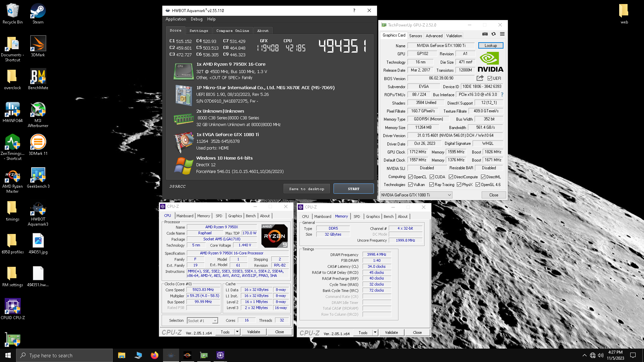
Task: Click Validate in the left CPU-Z window
Action: pyautogui.click(x=254, y=332)
